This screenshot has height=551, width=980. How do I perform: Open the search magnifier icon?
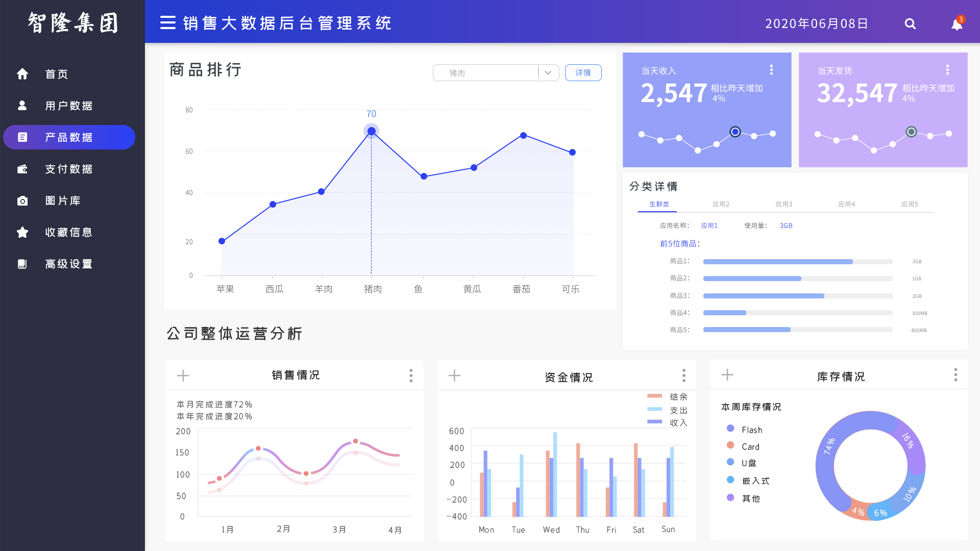coord(910,24)
